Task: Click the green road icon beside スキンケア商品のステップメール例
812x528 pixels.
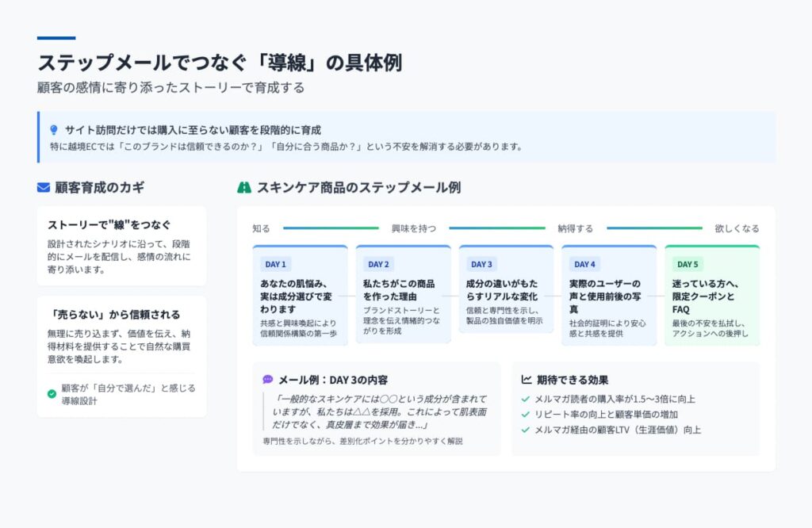Action: (244, 188)
